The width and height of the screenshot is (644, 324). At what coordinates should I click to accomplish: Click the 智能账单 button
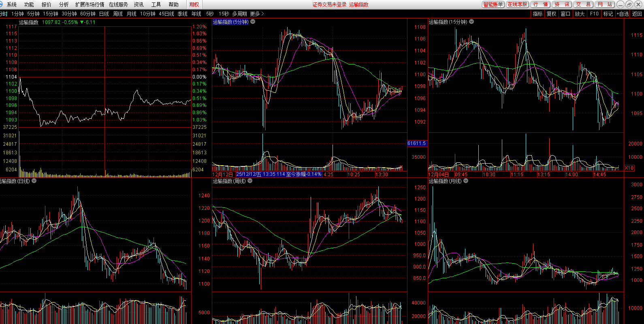pos(493,4)
